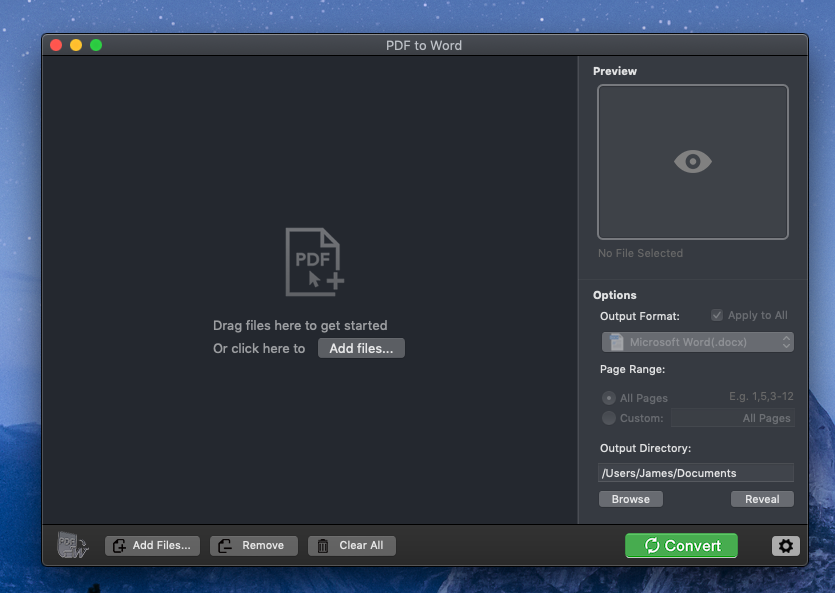Click 'Drag files here to get started' text

coord(300,325)
